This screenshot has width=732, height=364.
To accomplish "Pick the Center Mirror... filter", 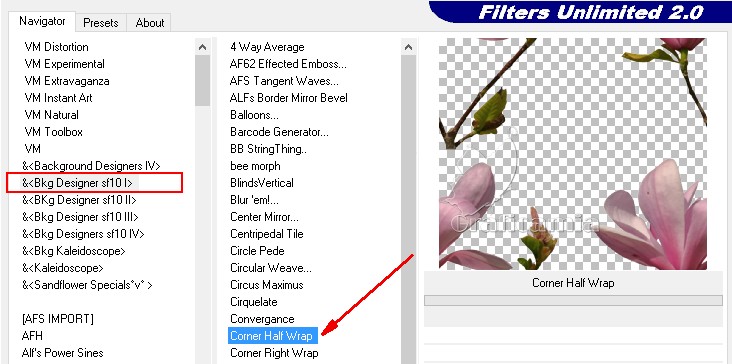I will point(264,217).
